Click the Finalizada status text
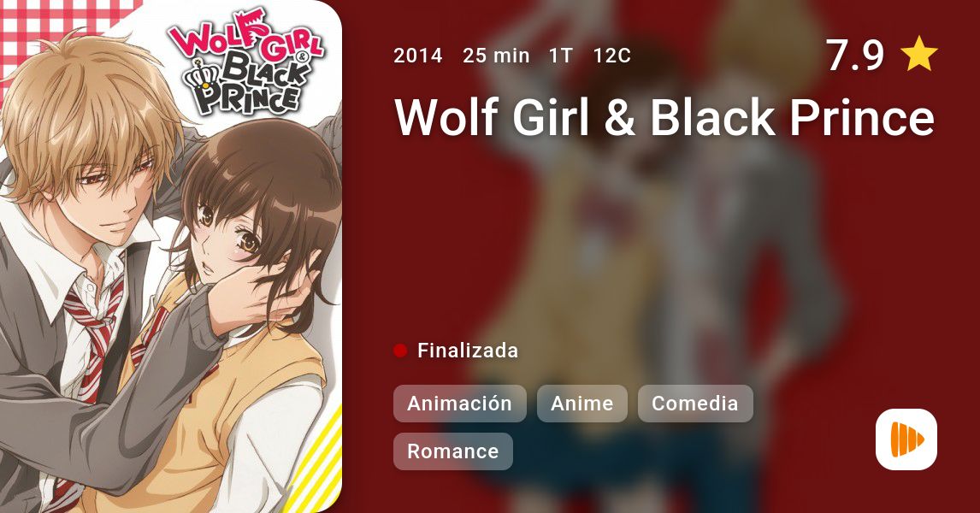980x513 pixels. (468, 351)
